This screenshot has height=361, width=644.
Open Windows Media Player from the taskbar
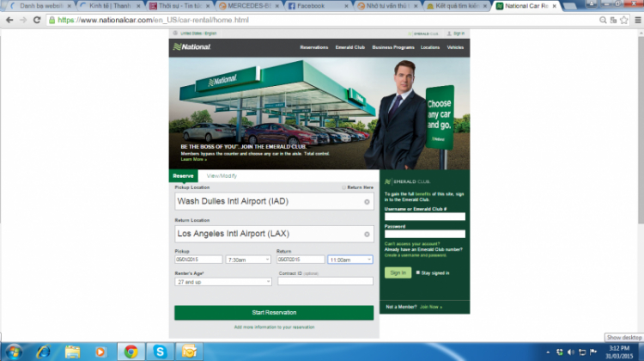click(x=100, y=352)
